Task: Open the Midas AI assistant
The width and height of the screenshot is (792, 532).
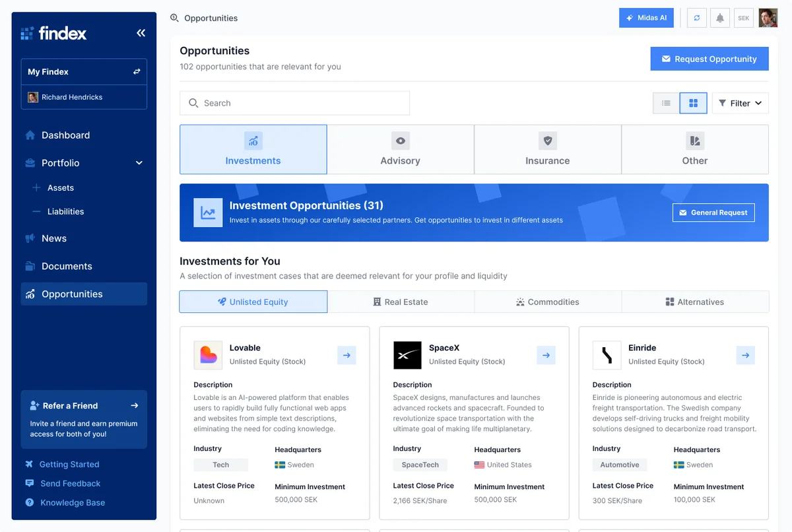Action: click(x=645, y=18)
